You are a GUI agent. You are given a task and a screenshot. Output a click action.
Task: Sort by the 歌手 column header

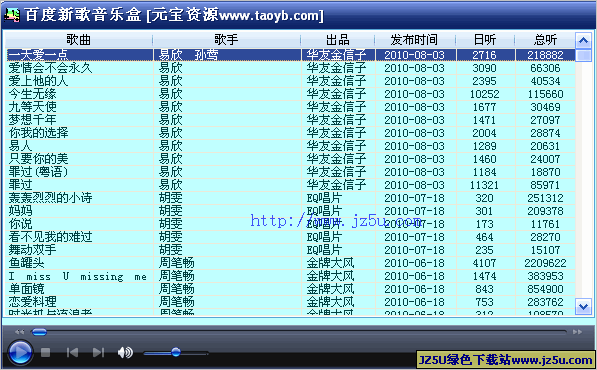227,40
